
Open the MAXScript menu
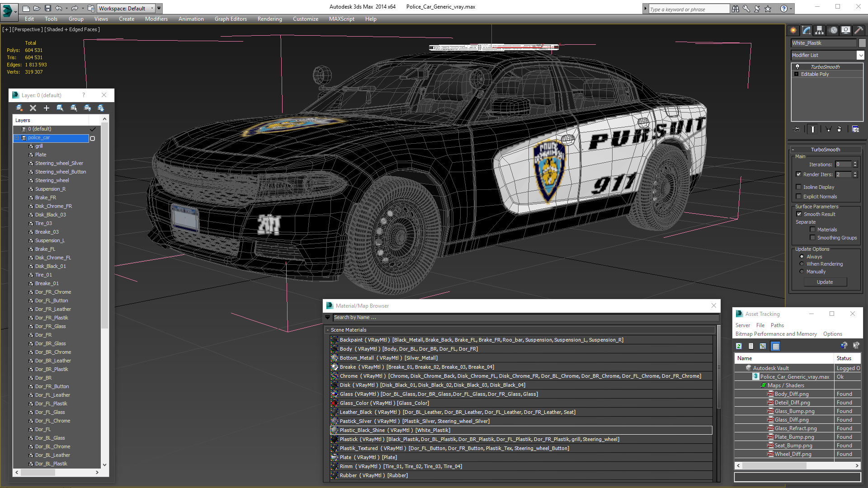[x=341, y=19]
